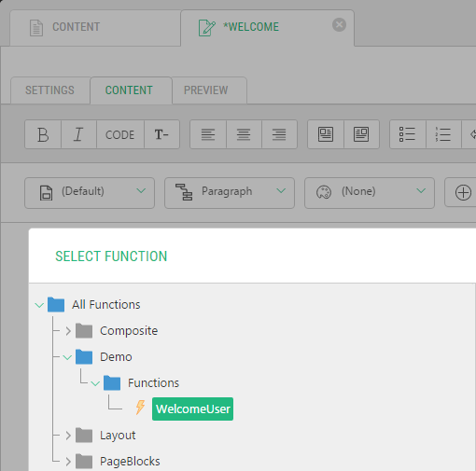
Task: Switch to the Settings tab
Action: click(49, 90)
